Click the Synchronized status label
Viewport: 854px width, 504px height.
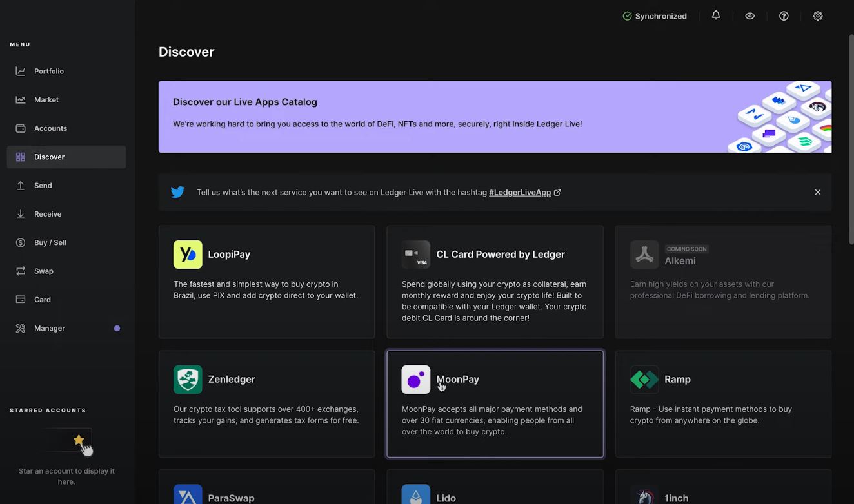point(660,16)
